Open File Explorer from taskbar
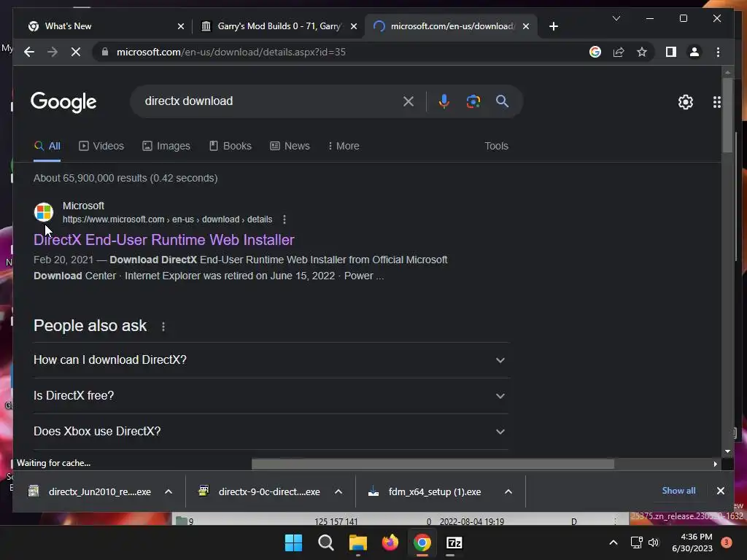The width and height of the screenshot is (747, 560). coord(357,542)
